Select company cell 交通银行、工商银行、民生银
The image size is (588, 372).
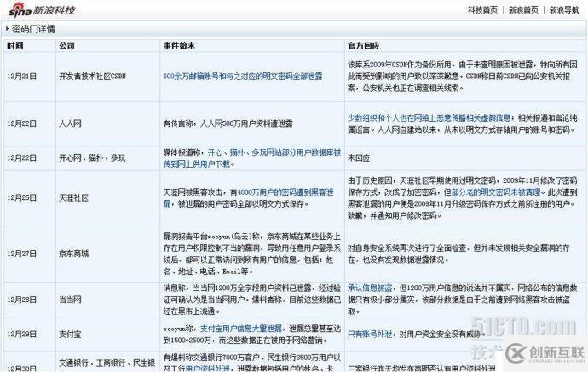107,363
